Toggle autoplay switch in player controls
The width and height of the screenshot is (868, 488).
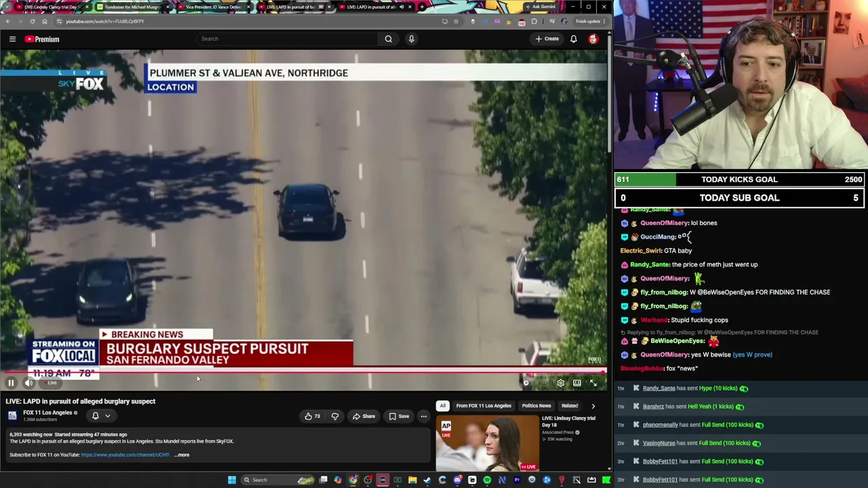526,383
